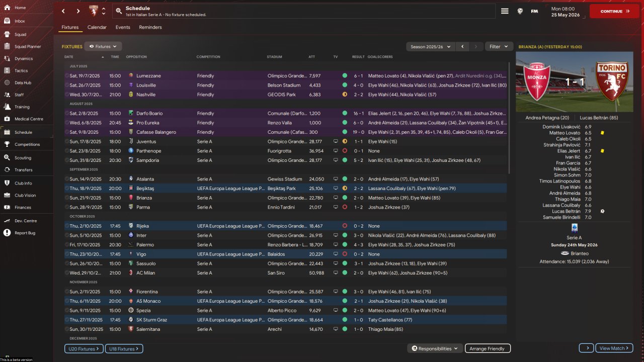Click the Juventus club crest in the fixtures
Screen dimensions: 644x362
pyautogui.click(x=131, y=141)
